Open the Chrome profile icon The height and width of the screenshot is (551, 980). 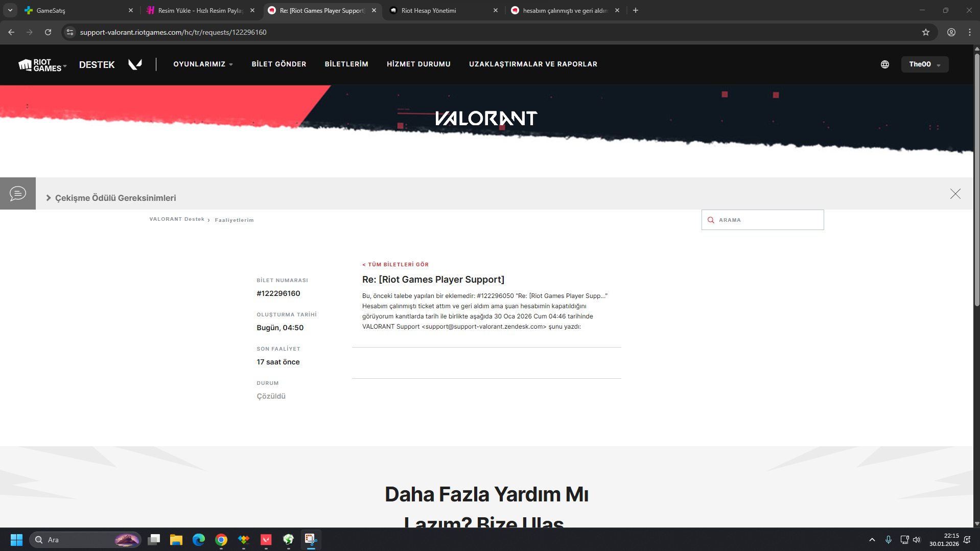pyautogui.click(x=951, y=32)
